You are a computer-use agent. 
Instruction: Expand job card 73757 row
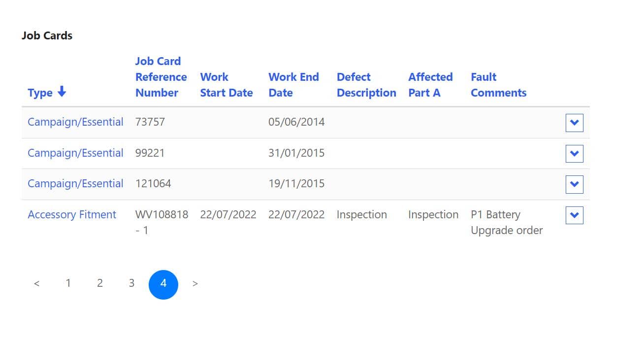(574, 123)
